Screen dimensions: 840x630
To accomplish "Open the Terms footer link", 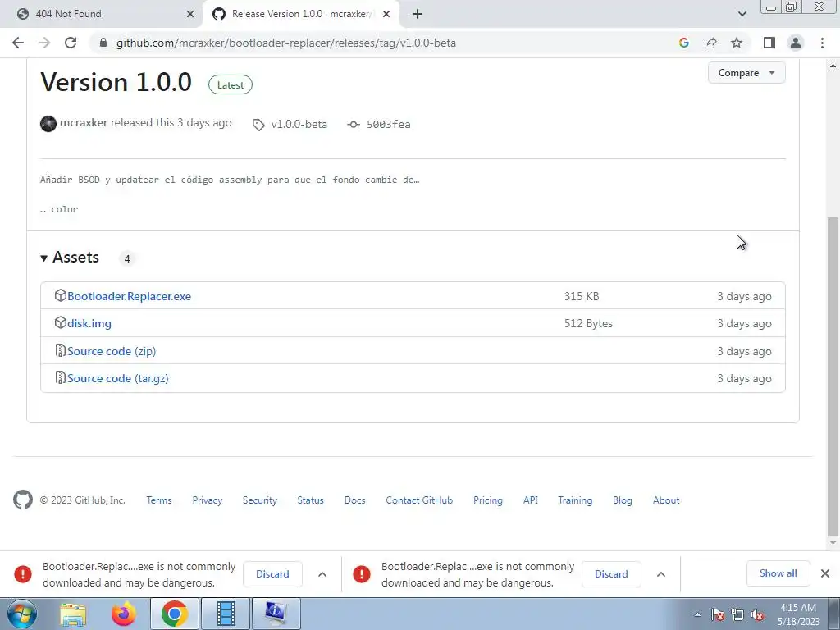I will pos(159,500).
